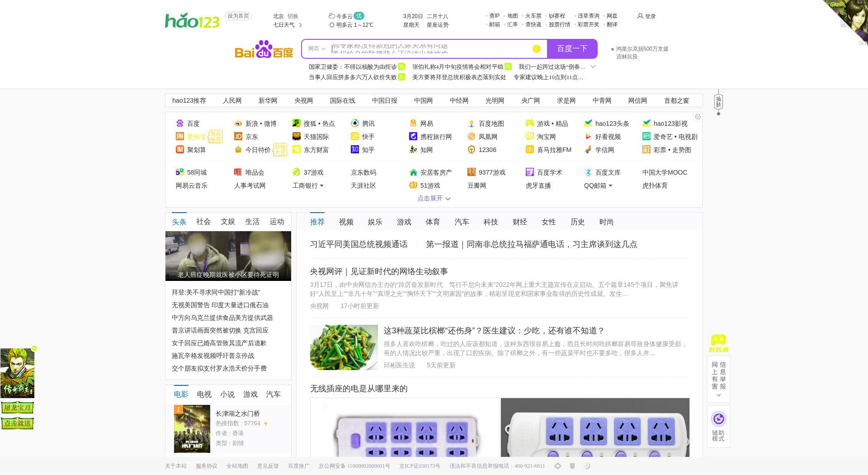Viewport: 868px width, 475px height.
Task: Click the 58同城 icon
Action: click(180, 172)
